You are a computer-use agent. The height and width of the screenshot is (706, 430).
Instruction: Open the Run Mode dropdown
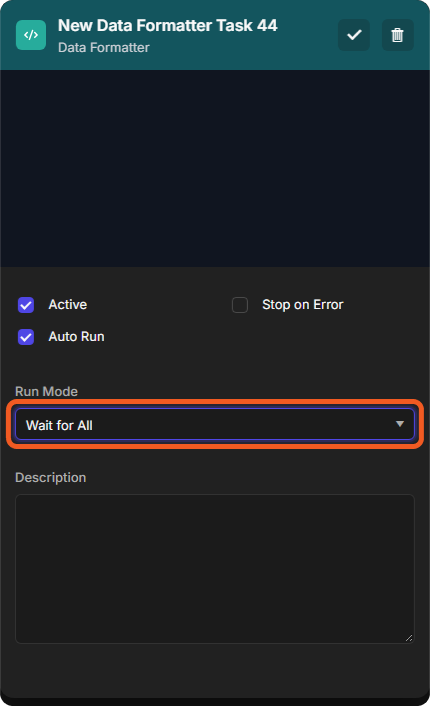coord(215,424)
